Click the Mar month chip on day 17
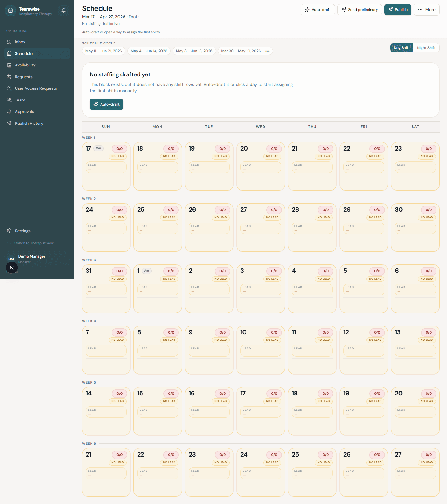 pyautogui.click(x=98, y=148)
